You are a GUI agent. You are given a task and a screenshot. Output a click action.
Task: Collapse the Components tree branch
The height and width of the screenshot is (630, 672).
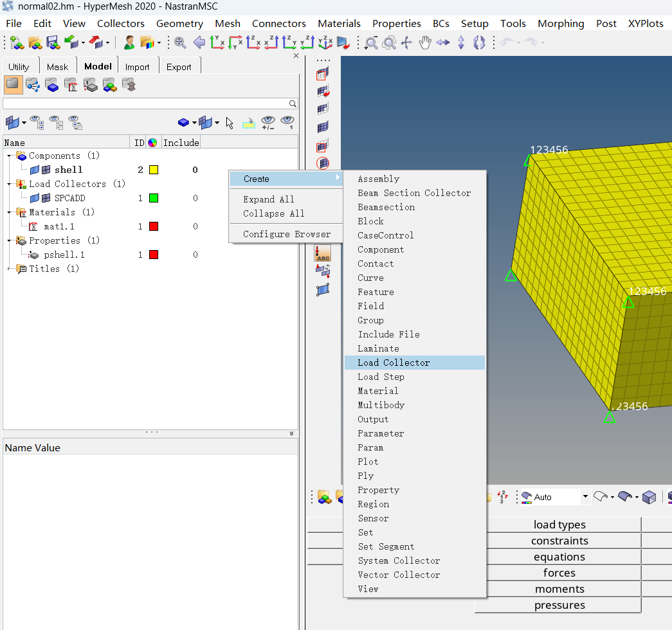click(x=8, y=156)
